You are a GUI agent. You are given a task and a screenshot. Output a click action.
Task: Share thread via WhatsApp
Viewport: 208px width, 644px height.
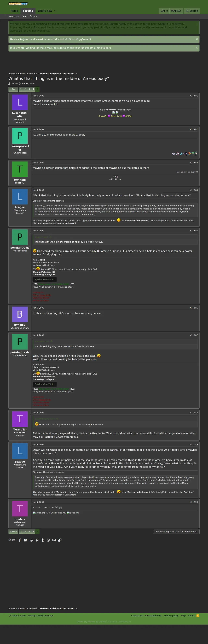tap(48, 540)
